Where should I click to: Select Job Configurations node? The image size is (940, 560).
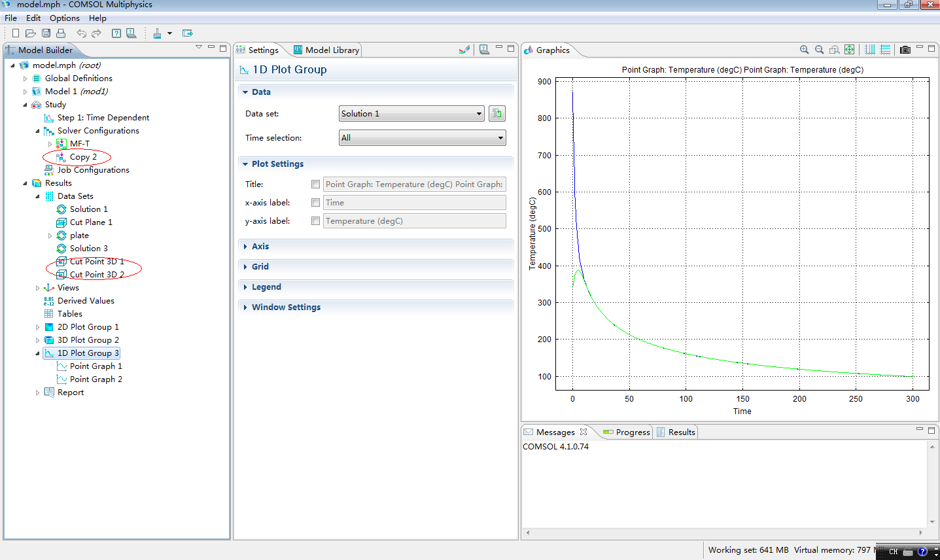pyautogui.click(x=86, y=170)
